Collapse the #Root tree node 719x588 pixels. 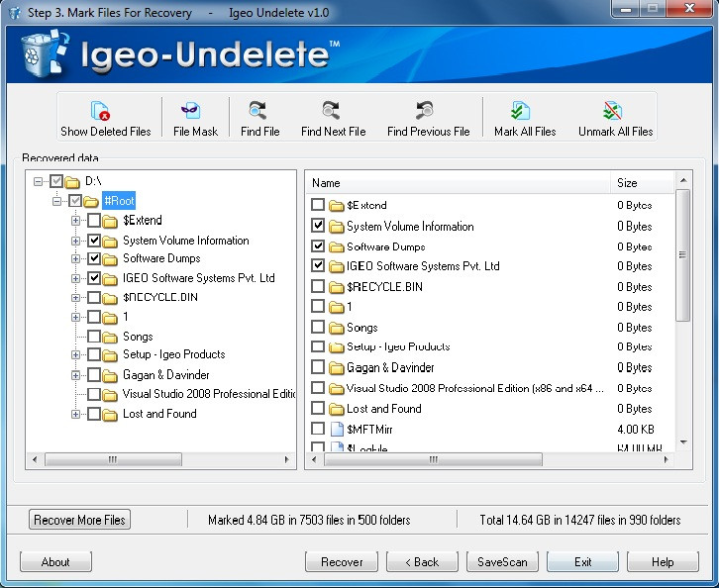pos(56,201)
